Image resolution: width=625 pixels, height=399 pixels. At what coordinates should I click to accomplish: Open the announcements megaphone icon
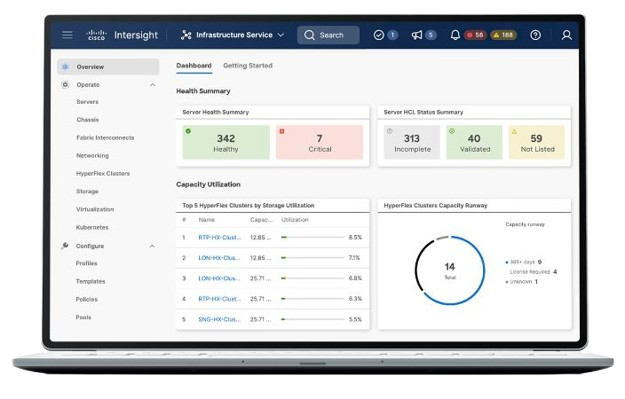(x=417, y=35)
